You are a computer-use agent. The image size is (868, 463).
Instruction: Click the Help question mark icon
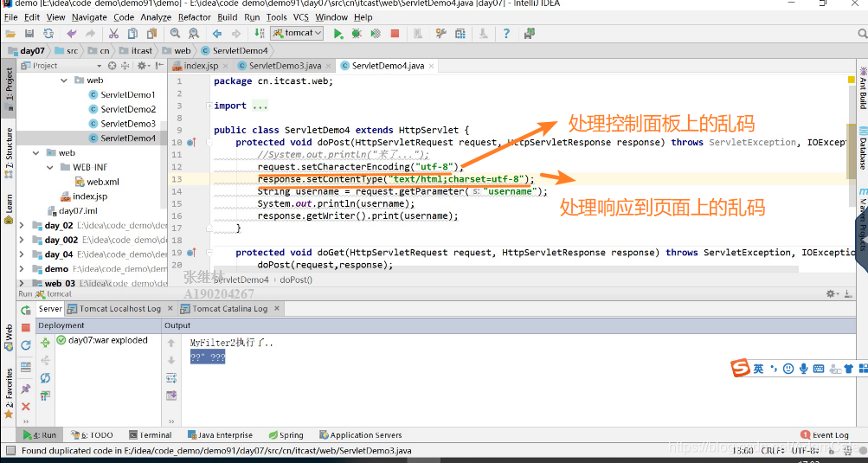pyautogui.click(x=506, y=34)
